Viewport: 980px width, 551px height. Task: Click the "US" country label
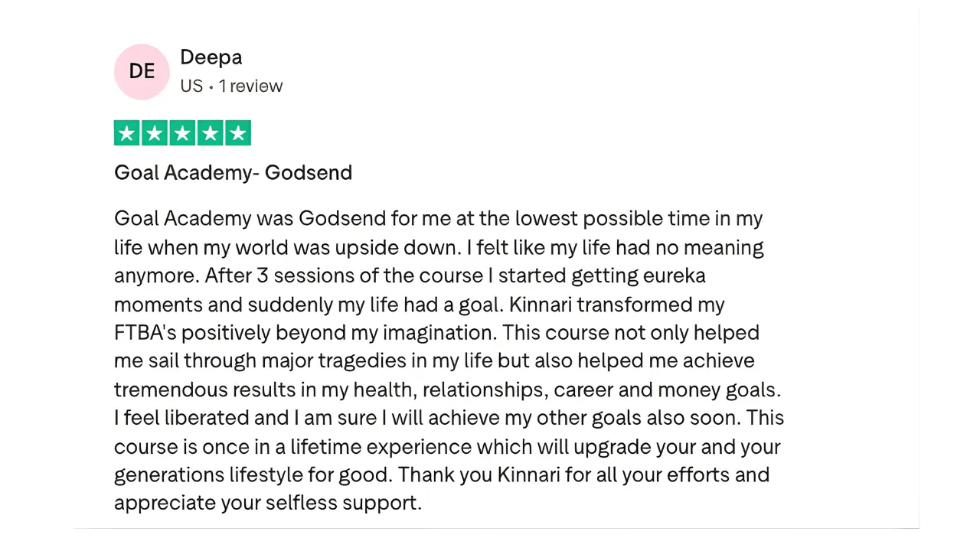(191, 86)
